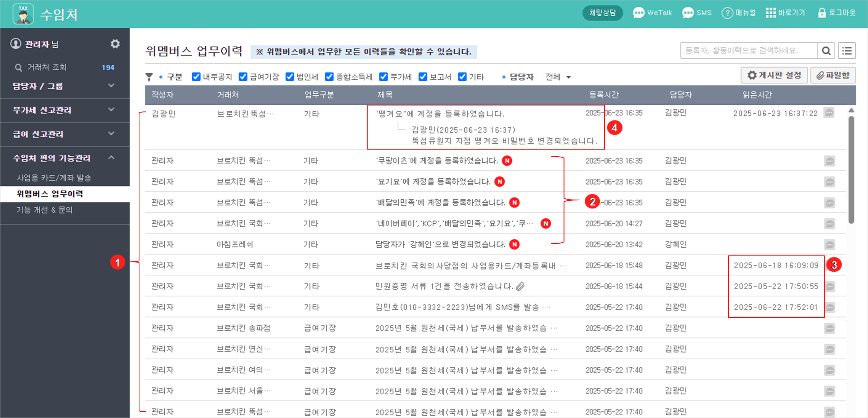
Task: Open comment icon for 땡겨요 row
Action: [829, 113]
